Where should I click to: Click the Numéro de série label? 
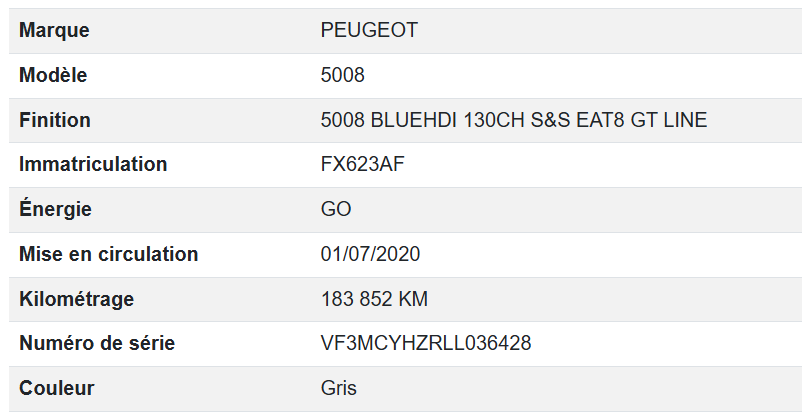click(x=97, y=344)
